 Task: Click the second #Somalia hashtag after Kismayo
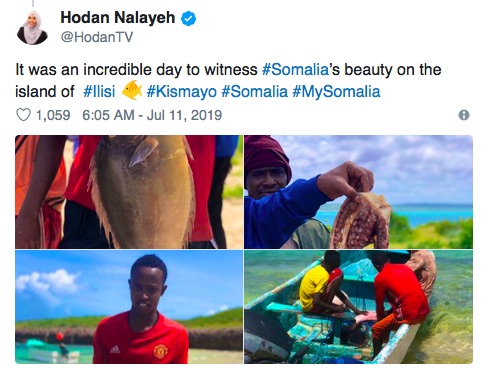pos(254,91)
